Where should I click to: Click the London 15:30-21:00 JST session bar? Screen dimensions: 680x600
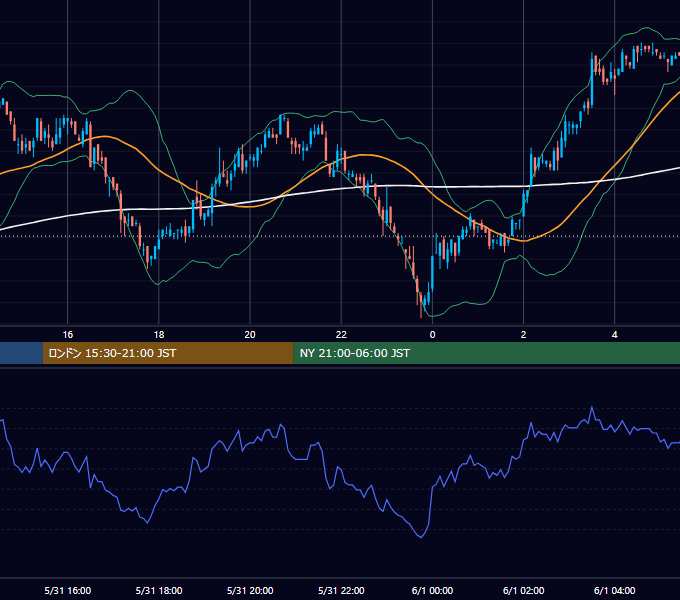pos(168,353)
